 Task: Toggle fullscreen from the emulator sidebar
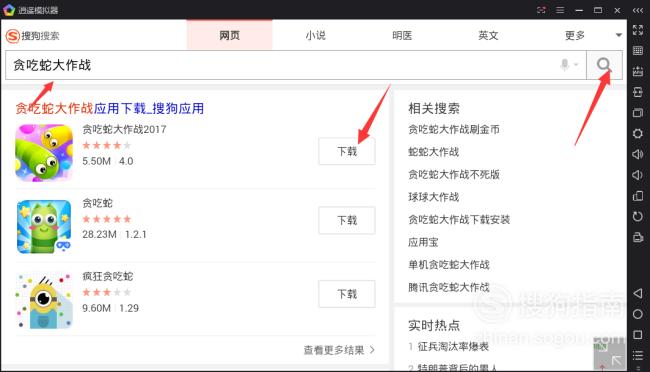coord(638,30)
